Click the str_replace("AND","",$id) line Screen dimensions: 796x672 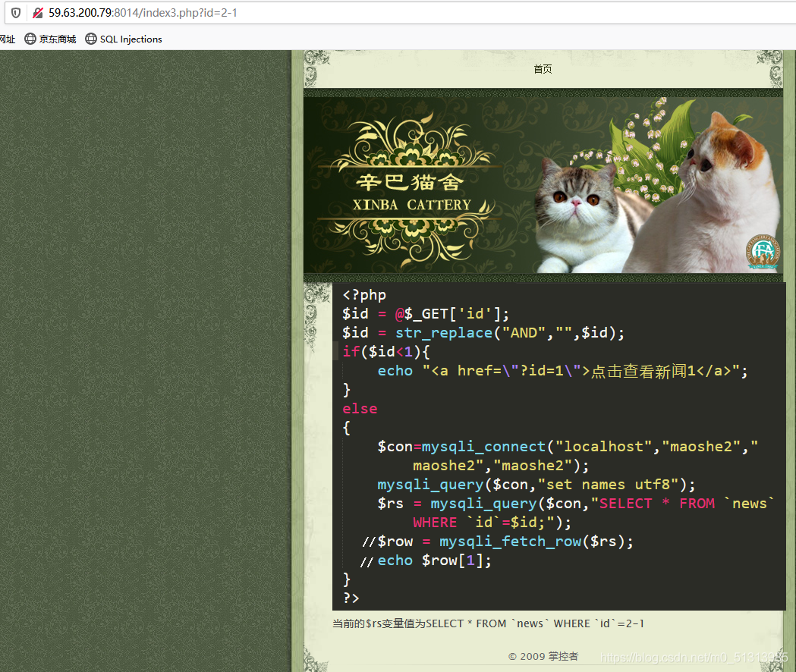pos(483,333)
